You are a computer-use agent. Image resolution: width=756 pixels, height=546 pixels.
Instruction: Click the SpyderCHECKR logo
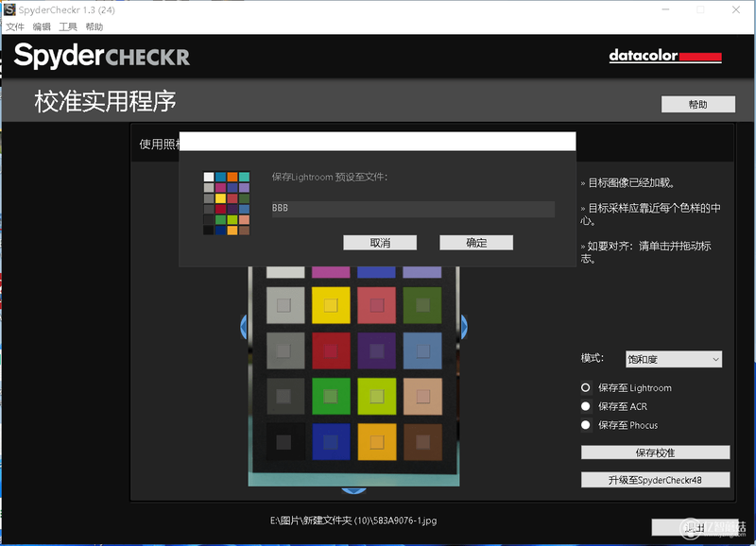[102, 56]
